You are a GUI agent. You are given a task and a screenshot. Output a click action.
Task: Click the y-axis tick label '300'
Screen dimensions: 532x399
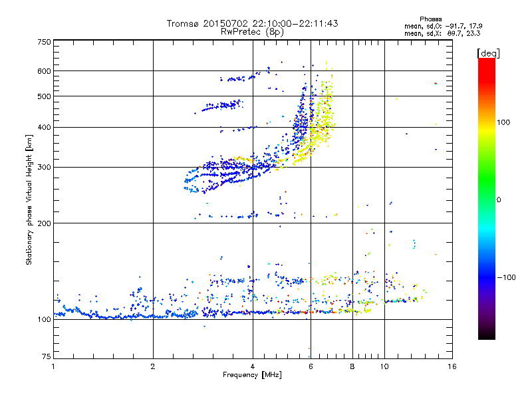click(44, 168)
